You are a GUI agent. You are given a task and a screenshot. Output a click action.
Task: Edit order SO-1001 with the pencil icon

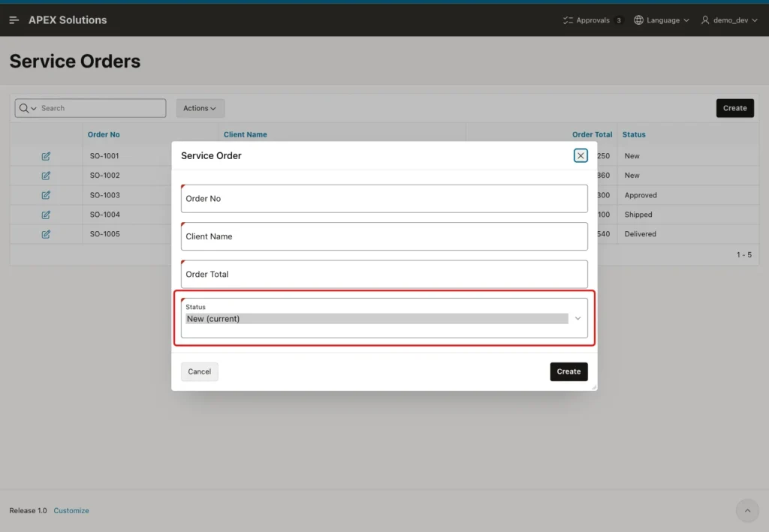click(46, 156)
